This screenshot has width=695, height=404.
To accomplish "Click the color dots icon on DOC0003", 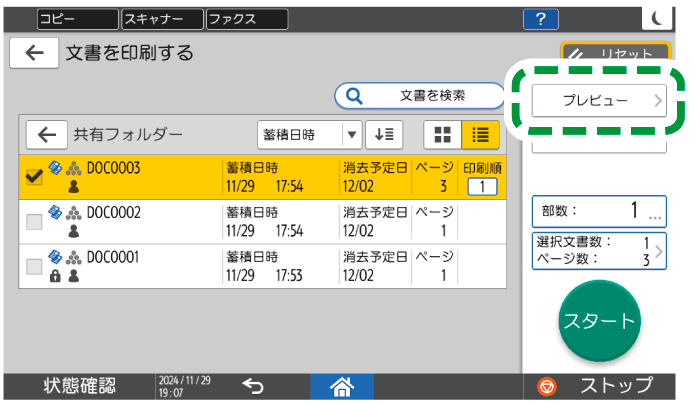I will 74,169.
